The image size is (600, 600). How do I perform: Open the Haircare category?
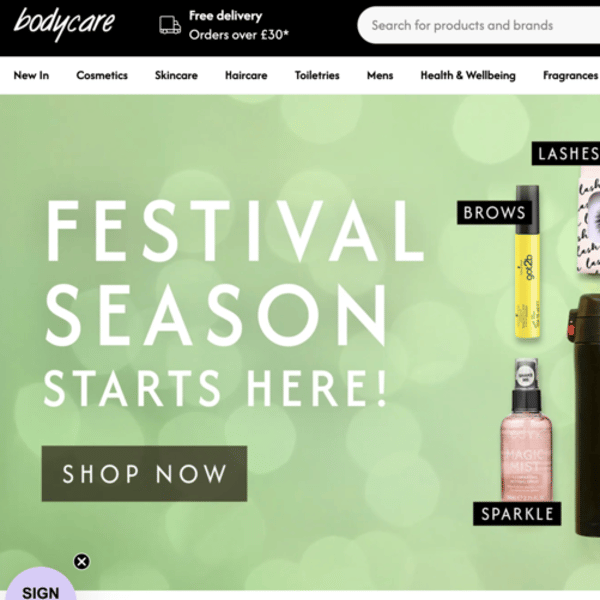(246, 75)
